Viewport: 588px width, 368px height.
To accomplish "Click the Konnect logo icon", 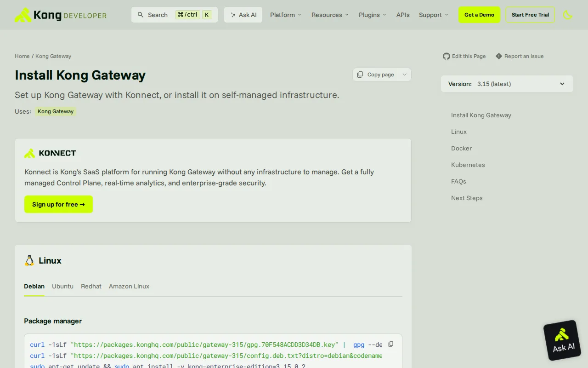I will 30,153.
